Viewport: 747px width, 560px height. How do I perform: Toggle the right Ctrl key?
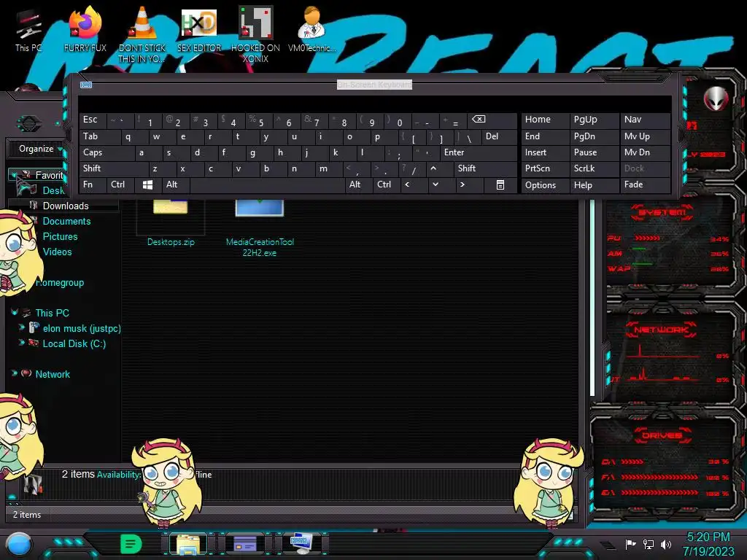(x=386, y=184)
